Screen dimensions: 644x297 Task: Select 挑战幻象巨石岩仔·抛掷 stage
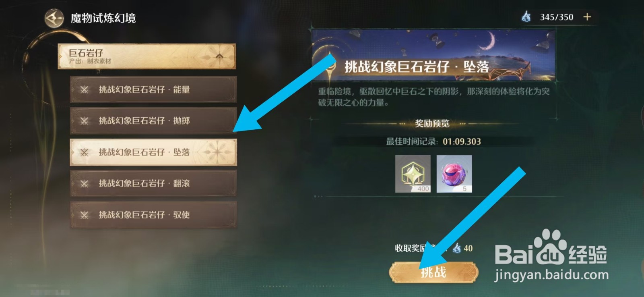coord(153,121)
